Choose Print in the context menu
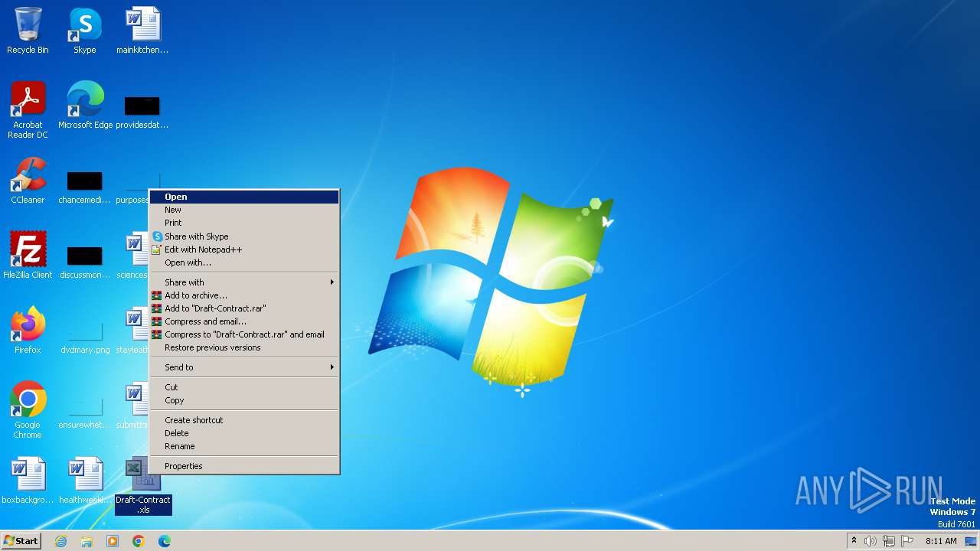Screen dimensions: 980x551 244,223
